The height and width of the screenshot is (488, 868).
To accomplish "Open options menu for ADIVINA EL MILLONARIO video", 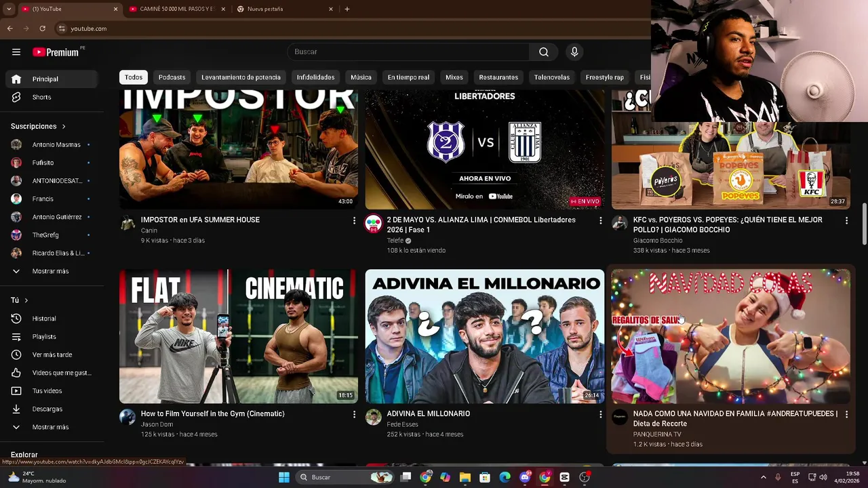I will (x=600, y=414).
